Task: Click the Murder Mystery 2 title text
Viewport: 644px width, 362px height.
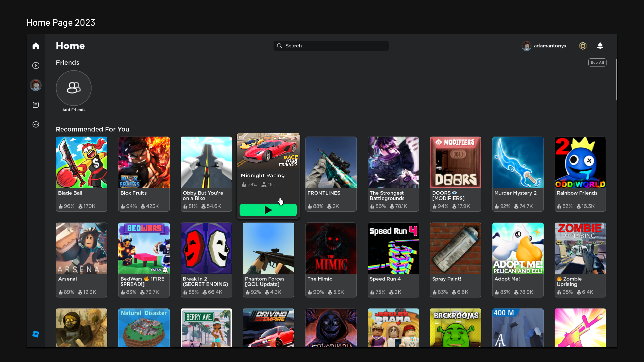Action: tap(515, 193)
